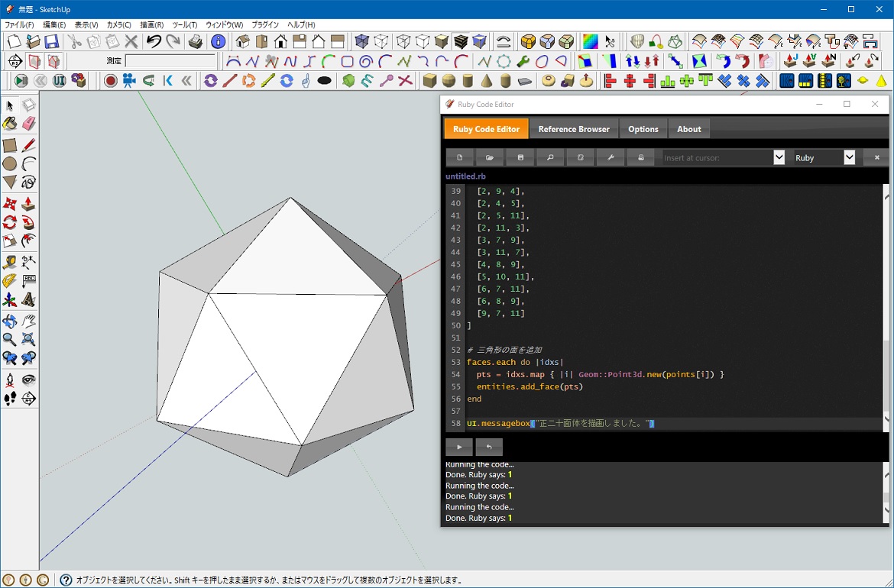The image size is (894, 588).
Task: Toggle section plane display icon
Action: coord(34,61)
